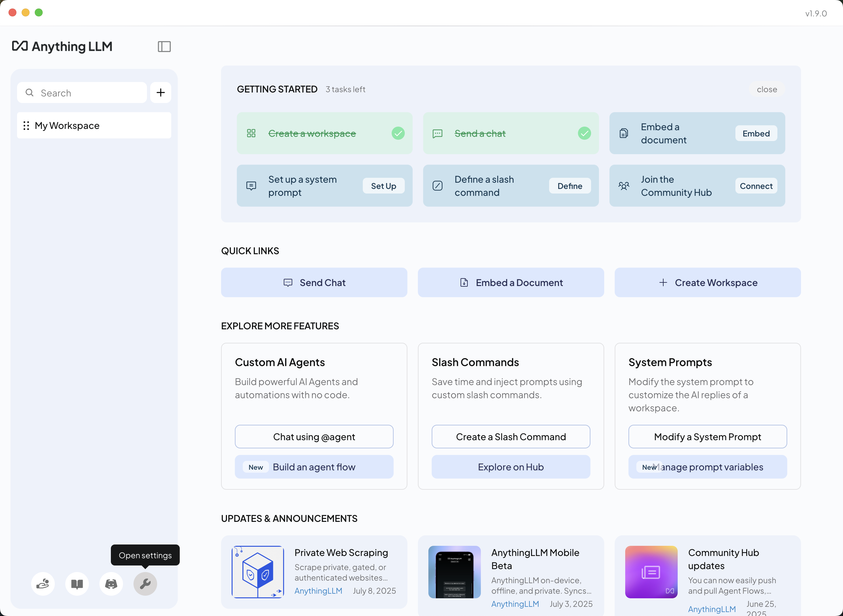Focus the workspace Search field

pos(82,92)
